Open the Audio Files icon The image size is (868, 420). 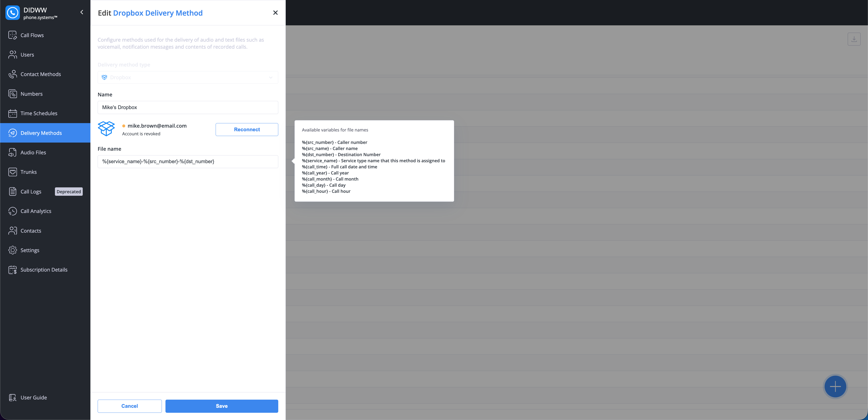click(12, 153)
